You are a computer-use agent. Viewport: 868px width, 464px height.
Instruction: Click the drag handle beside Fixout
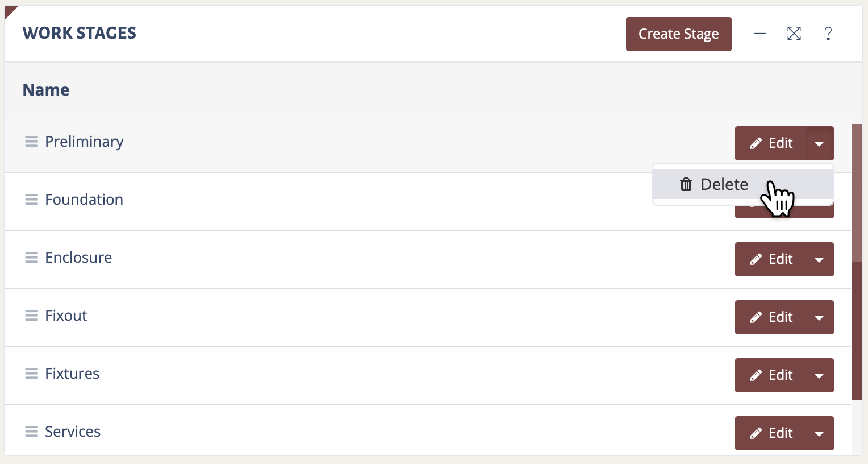(x=31, y=316)
